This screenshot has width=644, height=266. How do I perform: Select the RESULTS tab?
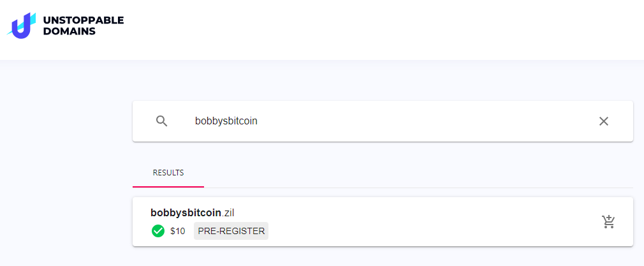[x=168, y=173]
